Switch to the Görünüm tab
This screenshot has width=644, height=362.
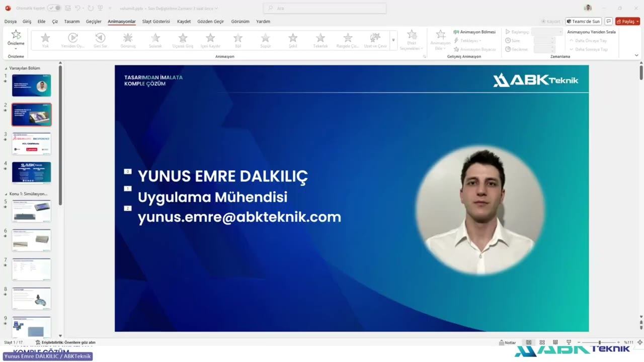(240, 22)
